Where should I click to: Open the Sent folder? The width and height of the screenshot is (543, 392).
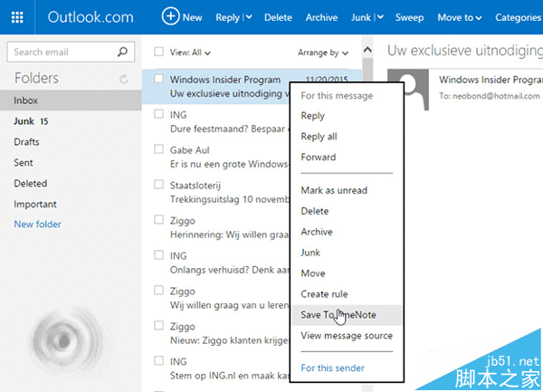click(x=71, y=163)
